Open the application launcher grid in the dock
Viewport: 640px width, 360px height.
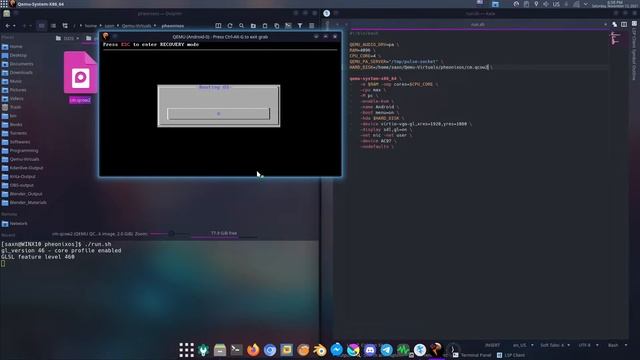point(187,350)
